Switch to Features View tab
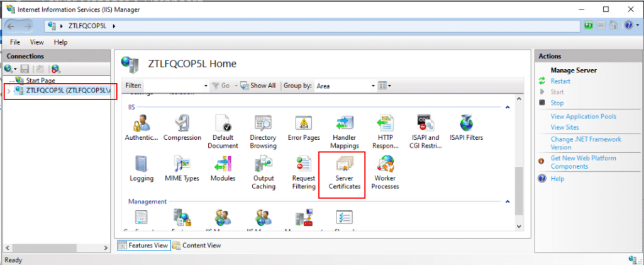The height and width of the screenshot is (265, 644). click(x=143, y=245)
